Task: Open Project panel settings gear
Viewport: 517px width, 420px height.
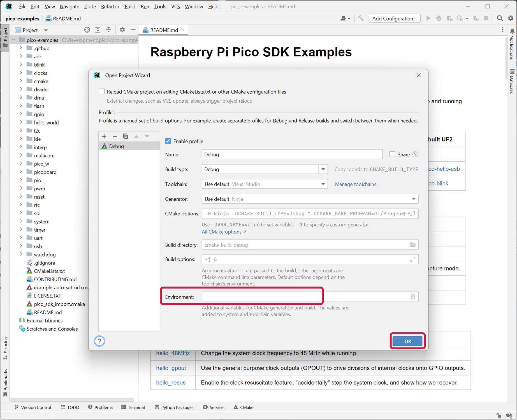Action: [x=122, y=30]
